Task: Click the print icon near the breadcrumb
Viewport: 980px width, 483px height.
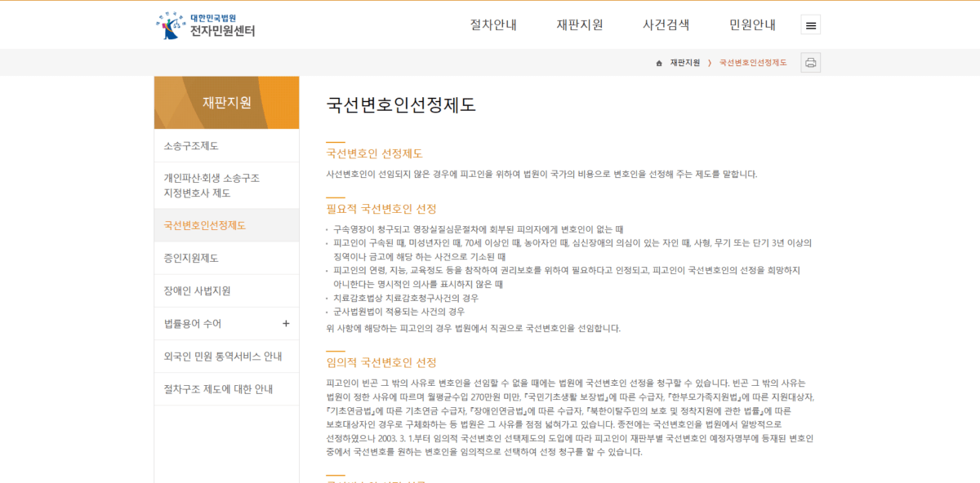Action: (809, 62)
